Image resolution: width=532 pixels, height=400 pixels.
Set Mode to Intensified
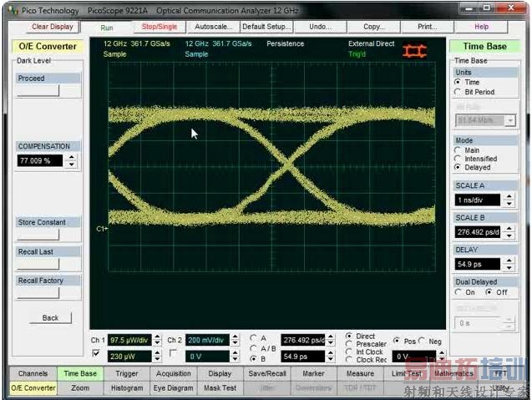(458, 159)
